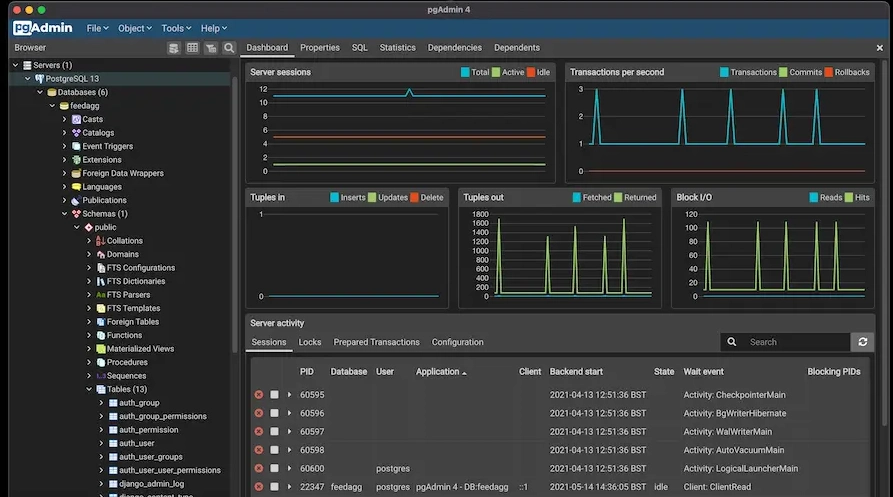Click the View Data grid icon
This screenshot has width=893, height=497.
tap(192, 48)
